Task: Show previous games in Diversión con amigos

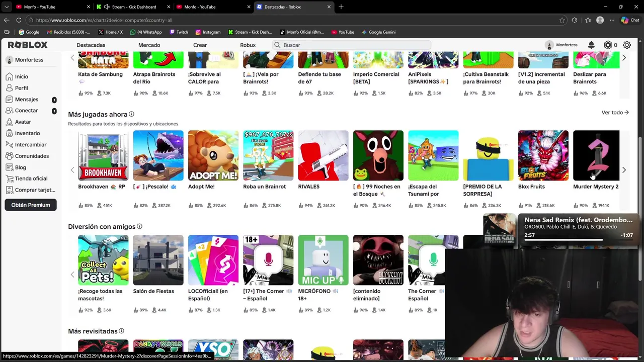Action: tap(72, 275)
